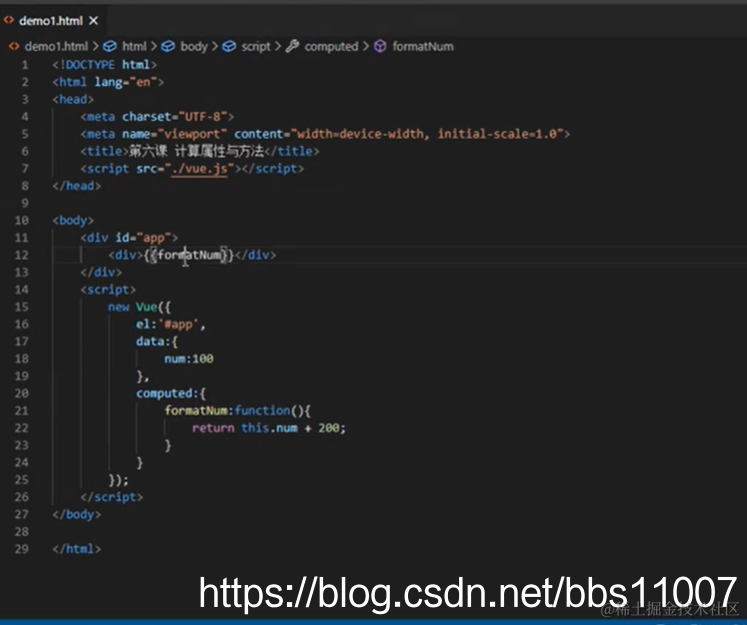
Task: Select demo1.html in the breadcrumb
Action: pyautogui.click(x=56, y=47)
